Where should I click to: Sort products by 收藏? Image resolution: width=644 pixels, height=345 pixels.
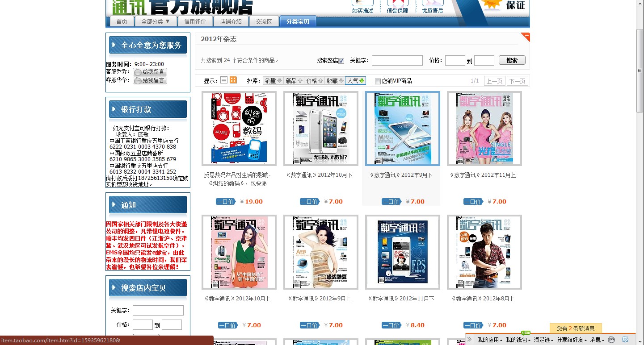335,81
